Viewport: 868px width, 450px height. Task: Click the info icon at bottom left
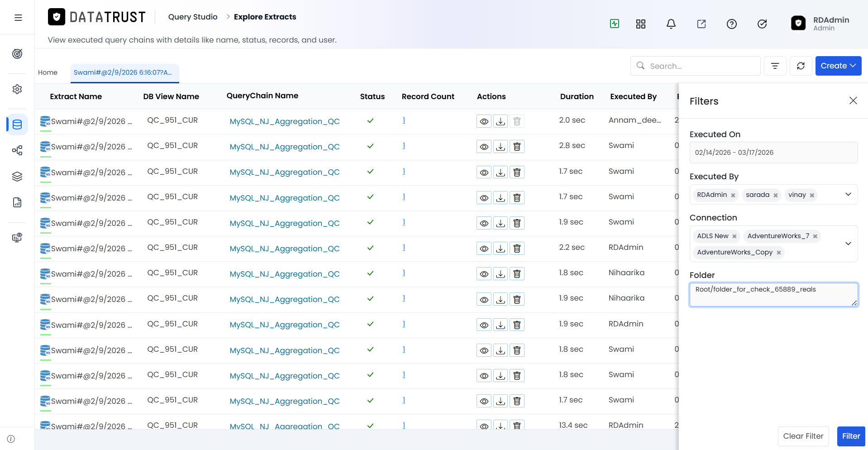point(11,439)
